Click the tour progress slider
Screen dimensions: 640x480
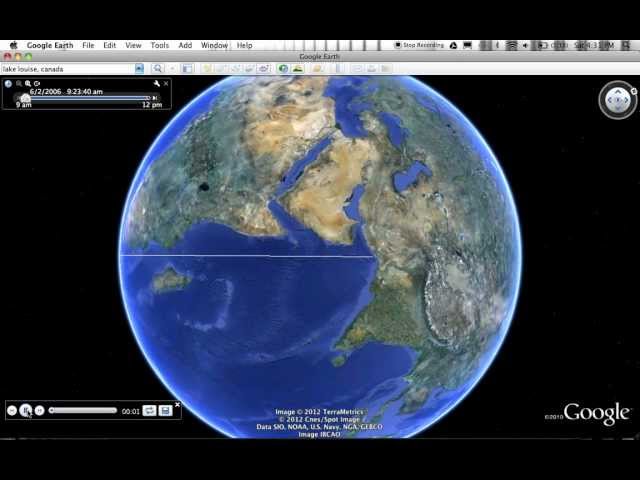coord(83,411)
